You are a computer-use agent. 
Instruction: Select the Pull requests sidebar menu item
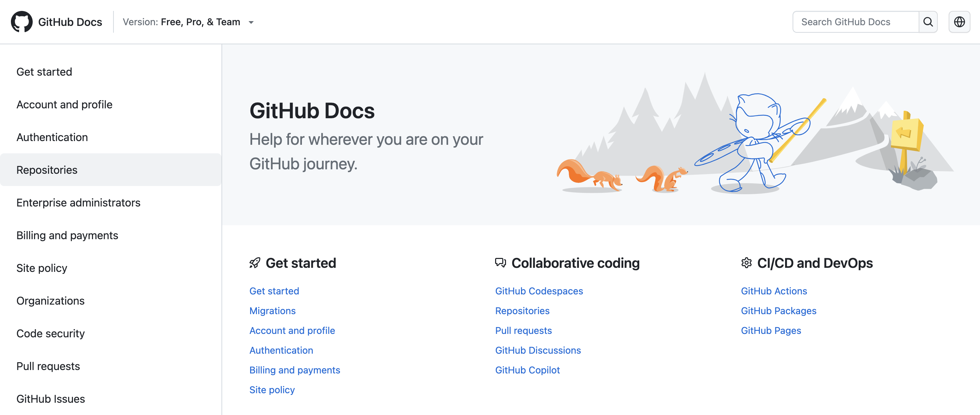pos(48,366)
